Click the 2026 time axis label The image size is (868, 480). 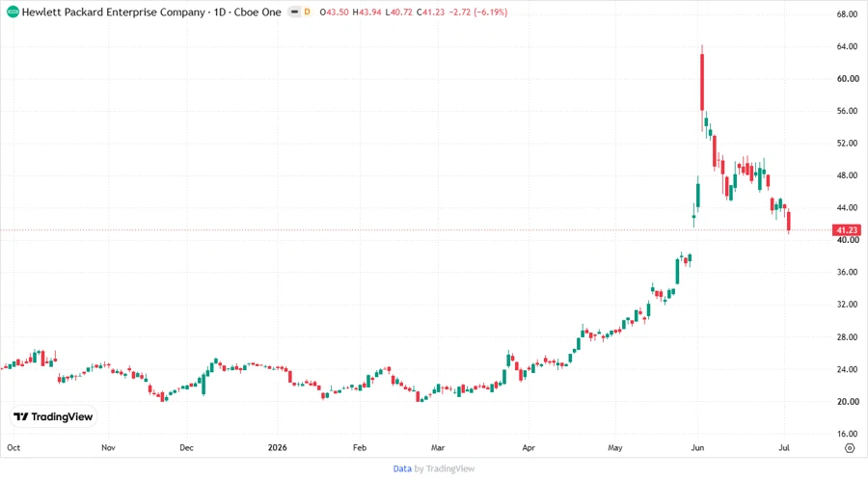tap(278, 447)
